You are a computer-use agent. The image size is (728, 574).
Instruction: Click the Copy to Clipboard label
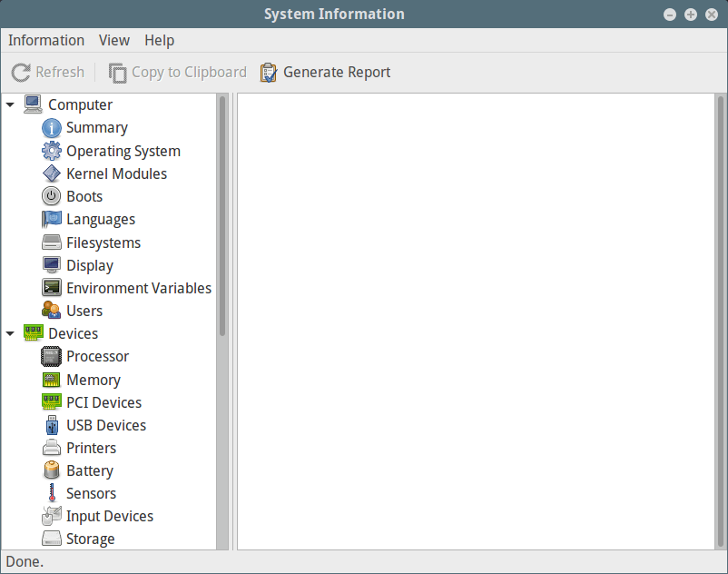point(189,73)
